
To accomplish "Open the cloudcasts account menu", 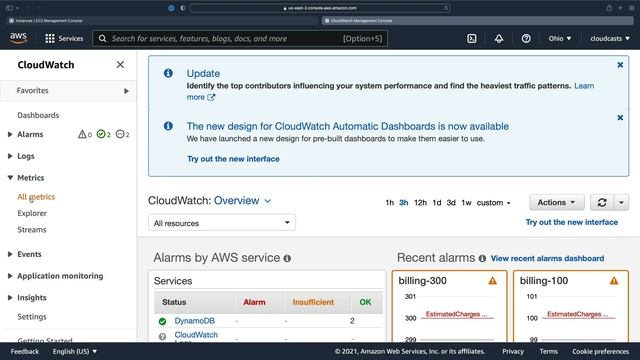I will (x=610, y=38).
